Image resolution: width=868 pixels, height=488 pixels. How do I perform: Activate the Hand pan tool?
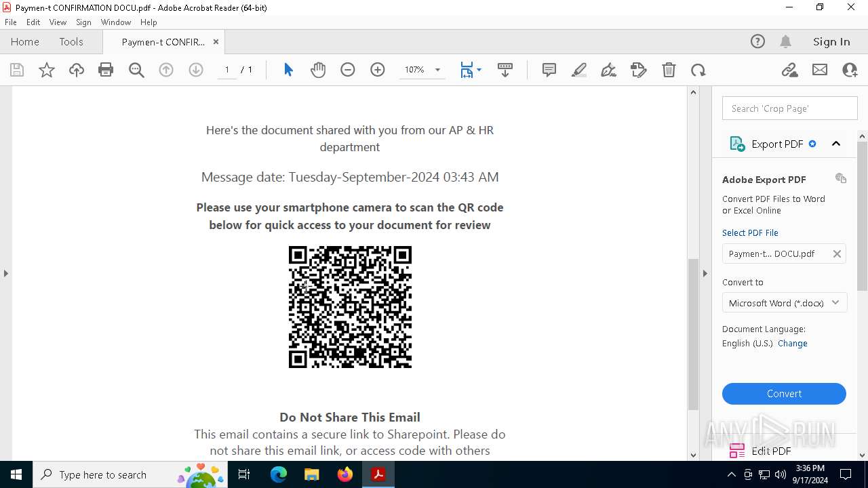(x=318, y=70)
